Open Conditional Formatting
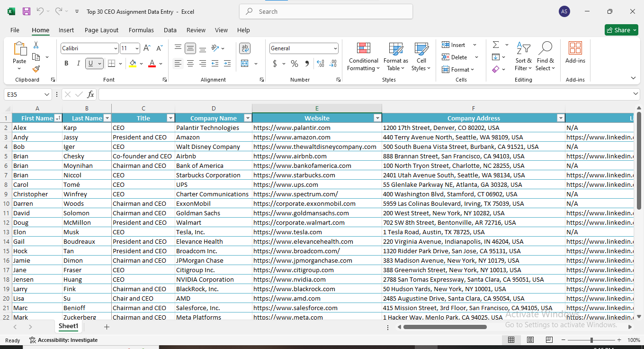Viewport: 644px width, 349px height. coord(364,56)
